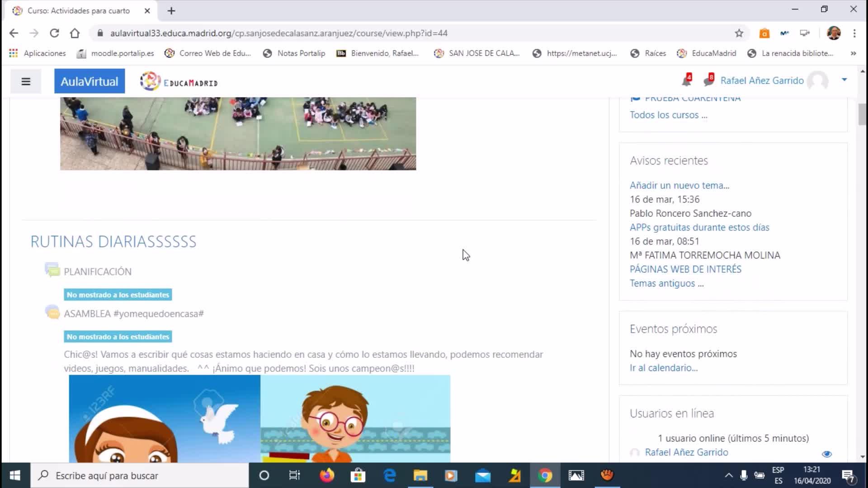Expand Rafael Añez Garrido user menu arrow
The image size is (868, 488).
pos(844,80)
